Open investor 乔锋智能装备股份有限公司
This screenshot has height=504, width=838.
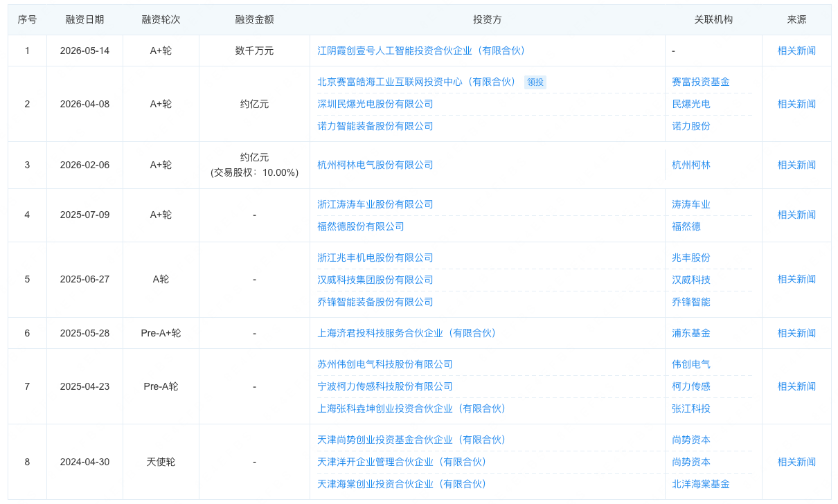375,302
